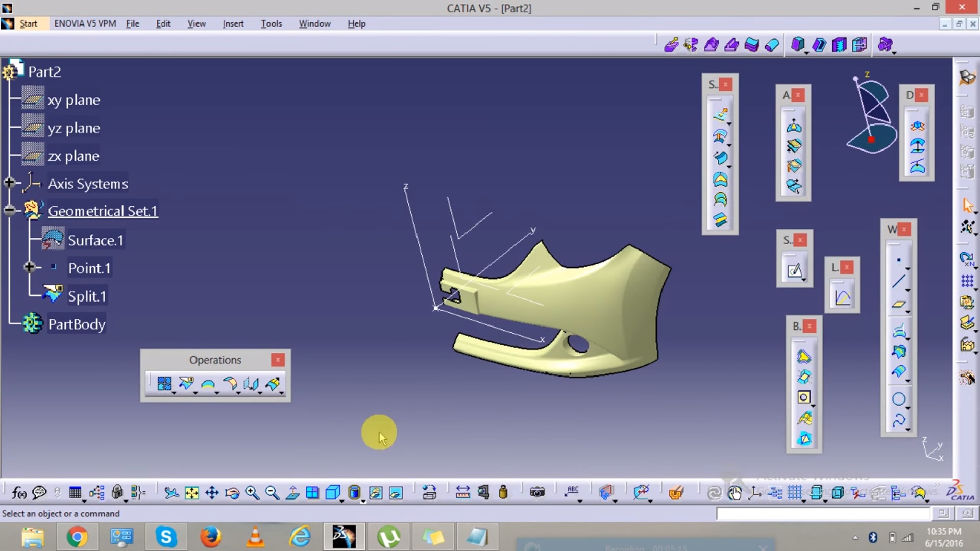Viewport: 980px width, 551px height.
Task: Click the Multi-Sections Surface icon
Action: click(720, 199)
